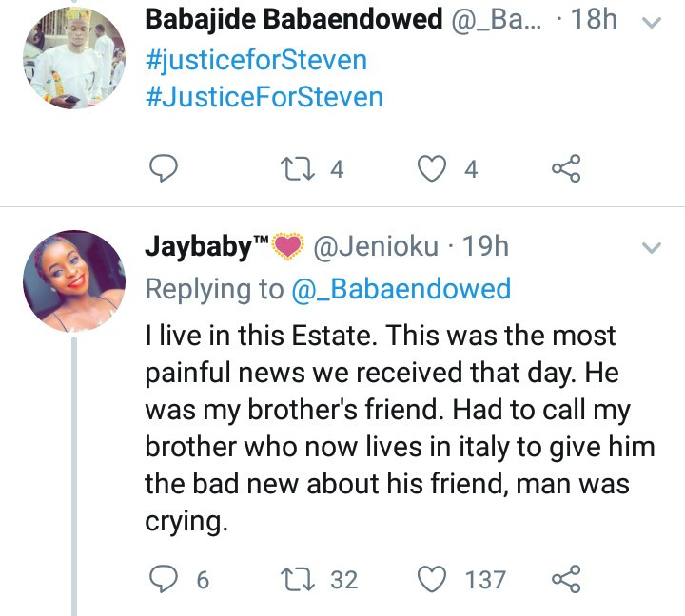This screenshot has height=616, width=685.
Task: Open Babajide Babaendowed's profile by name
Action: pos(294,20)
